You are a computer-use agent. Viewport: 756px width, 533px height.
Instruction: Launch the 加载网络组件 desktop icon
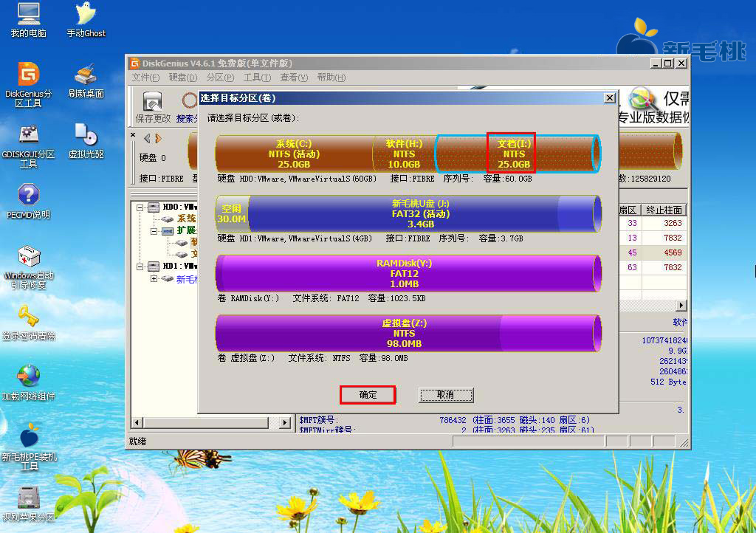(x=29, y=383)
